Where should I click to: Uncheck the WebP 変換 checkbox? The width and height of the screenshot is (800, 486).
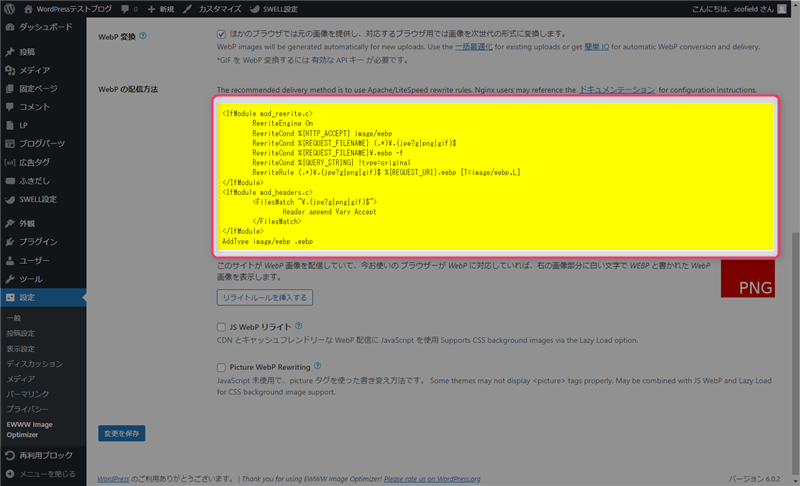pyautogui.click(x=221, y=34)
